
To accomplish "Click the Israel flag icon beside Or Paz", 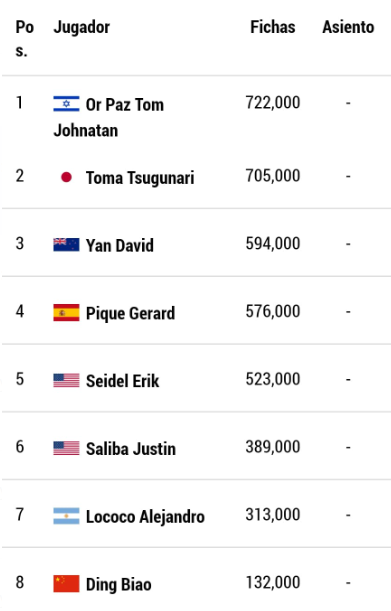I will tap(66, 104).
